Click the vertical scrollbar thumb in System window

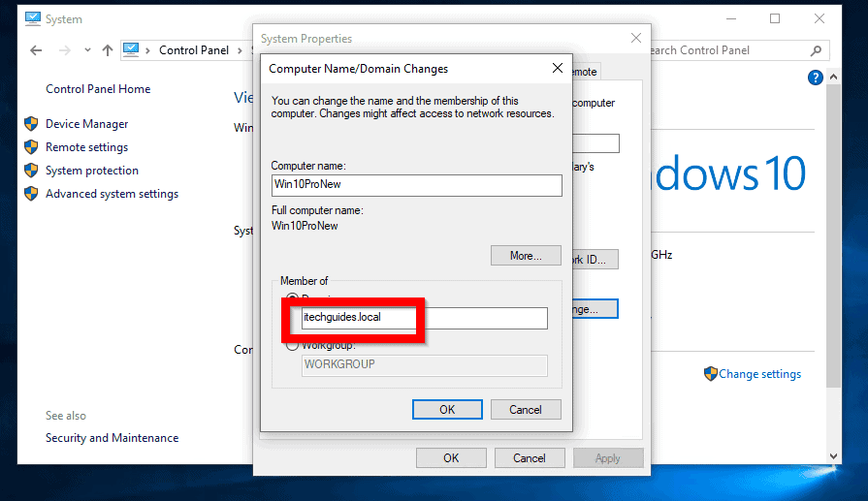click(x=834, y=236)
